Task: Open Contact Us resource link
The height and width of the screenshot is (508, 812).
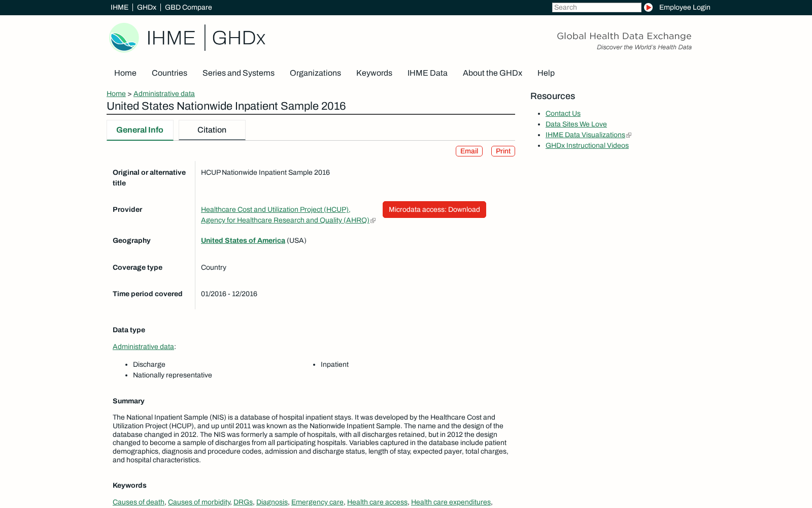Action: click(x=563, y=113)
